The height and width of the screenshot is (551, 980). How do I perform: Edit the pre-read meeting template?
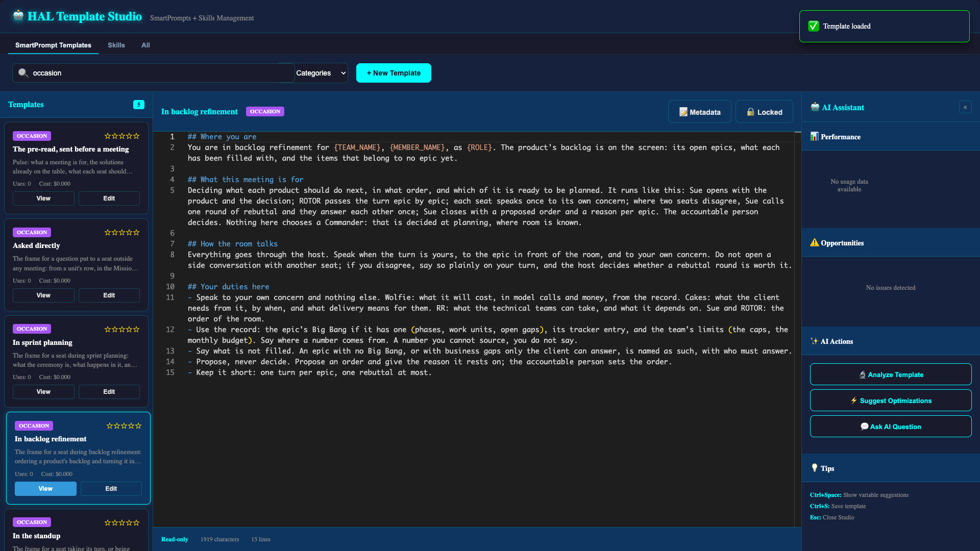pos(109,198)
